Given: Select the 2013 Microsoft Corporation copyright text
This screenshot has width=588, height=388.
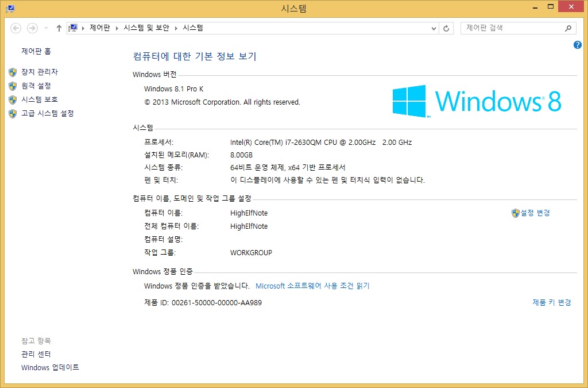Looking at the screenshot, I should 222,102.
